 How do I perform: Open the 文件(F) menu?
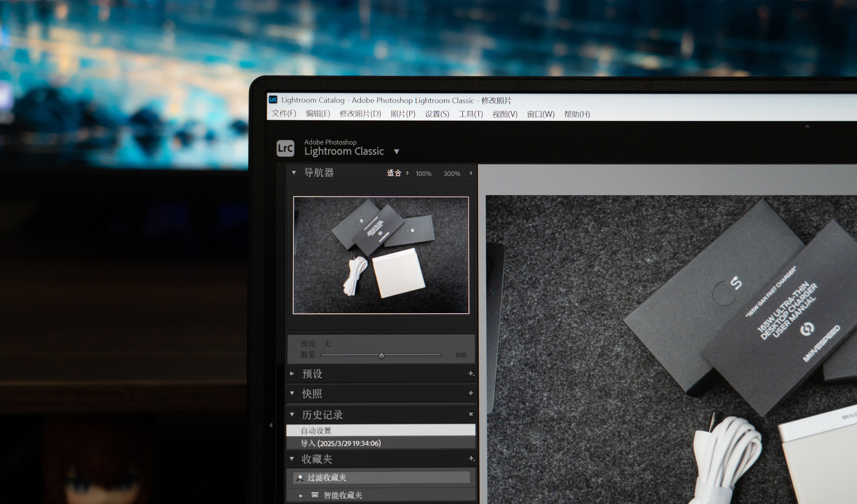pos(284,113)
